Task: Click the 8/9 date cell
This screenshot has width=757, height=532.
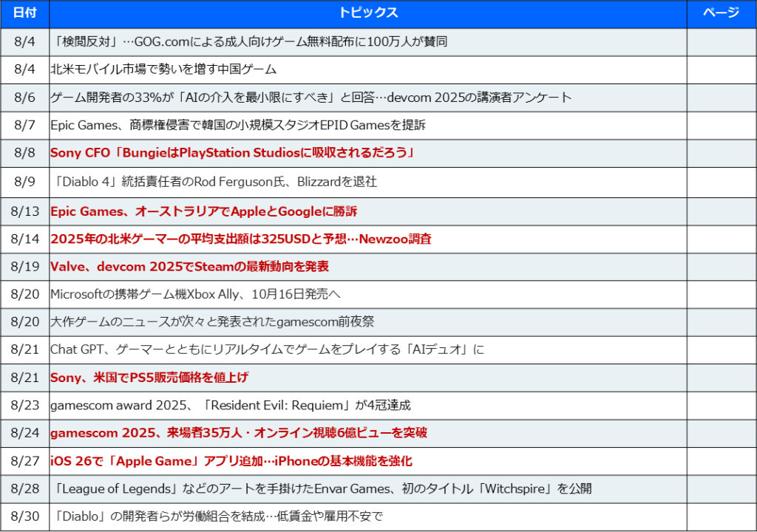Action: [x=24, y=182]
